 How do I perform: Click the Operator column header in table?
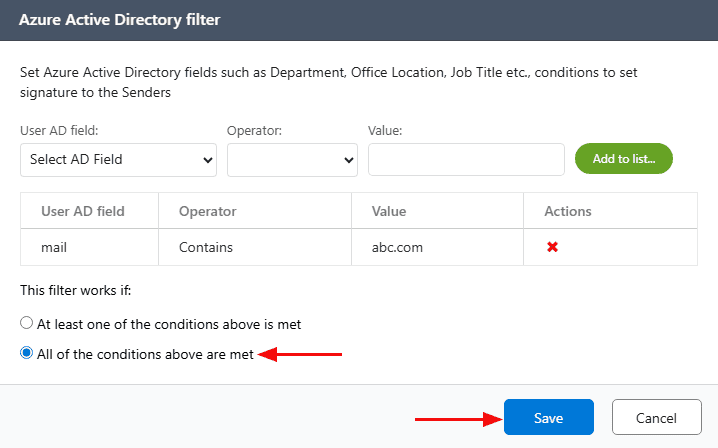tap(207, 211)
